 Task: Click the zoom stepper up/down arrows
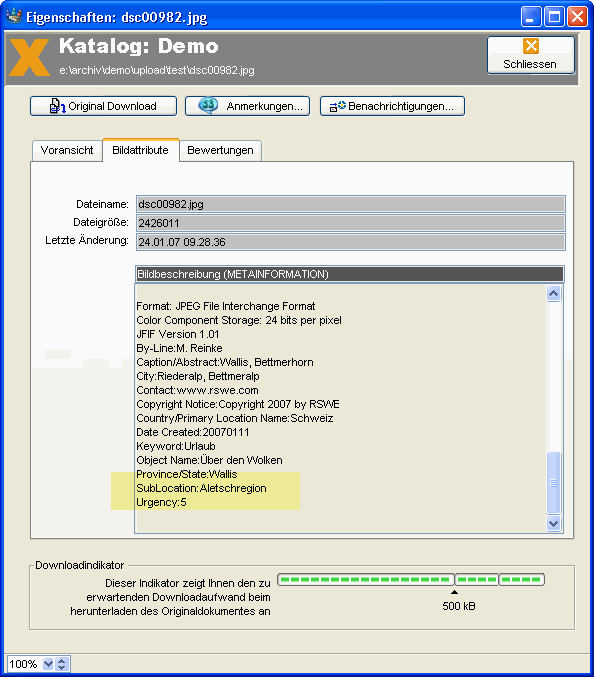tap(62, 664)
